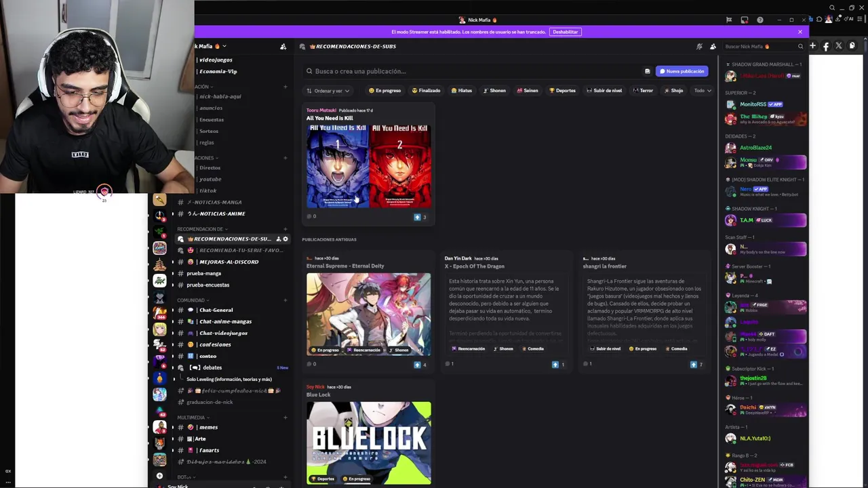Open the All You Need is Kill cover image
The image size is (868, 488).
368,166
